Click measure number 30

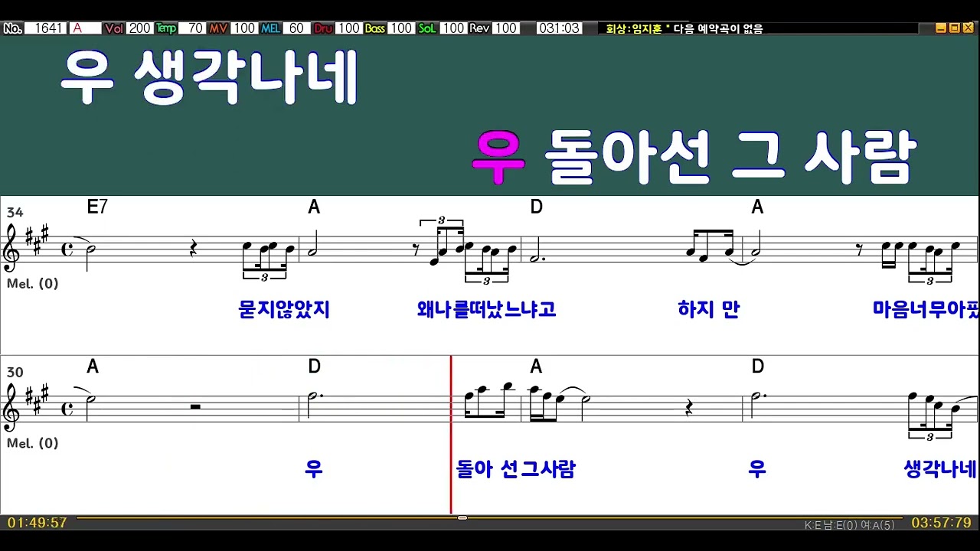click(x=15, y=372)
